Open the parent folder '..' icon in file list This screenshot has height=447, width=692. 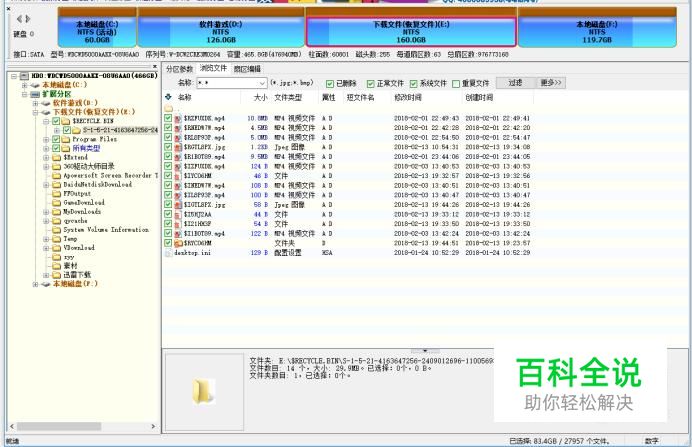click(168, 109)
